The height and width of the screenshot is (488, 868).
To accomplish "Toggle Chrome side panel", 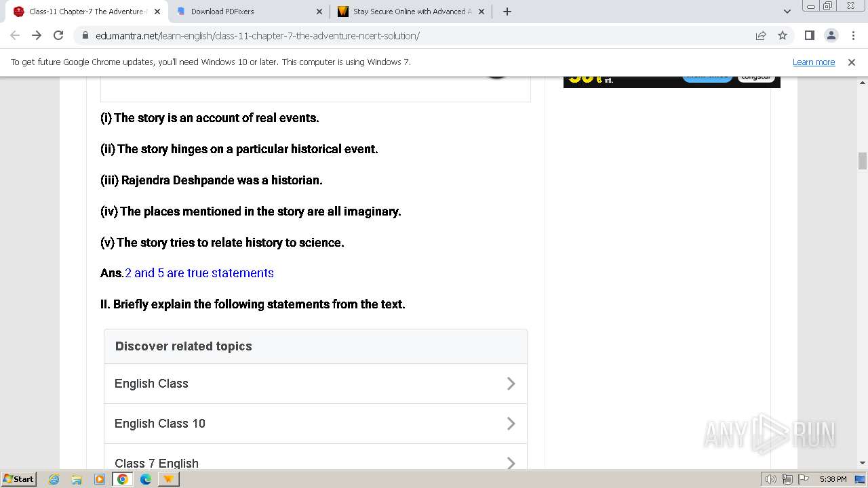I will (x=809, y=35).
